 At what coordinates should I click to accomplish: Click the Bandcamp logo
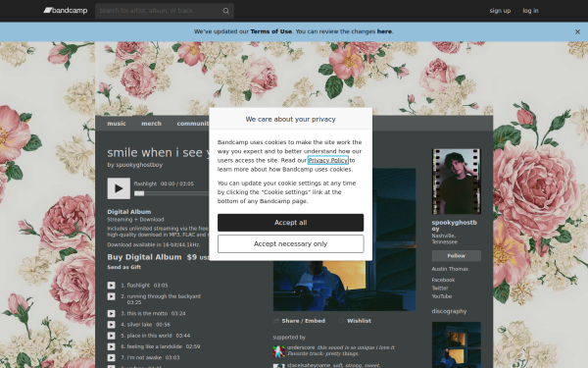coord(66,11)
